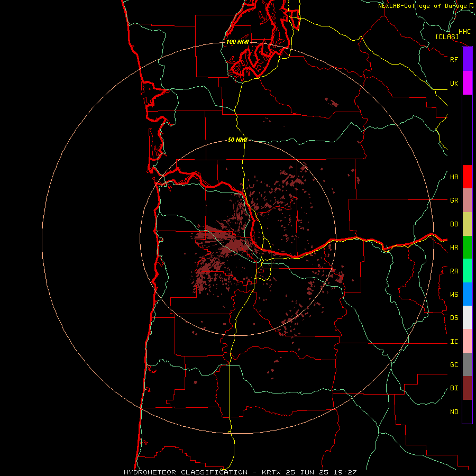Click the purple RF color swatch in legend
Viewport: 476px width, 476px height.
[x=467, y=59]
